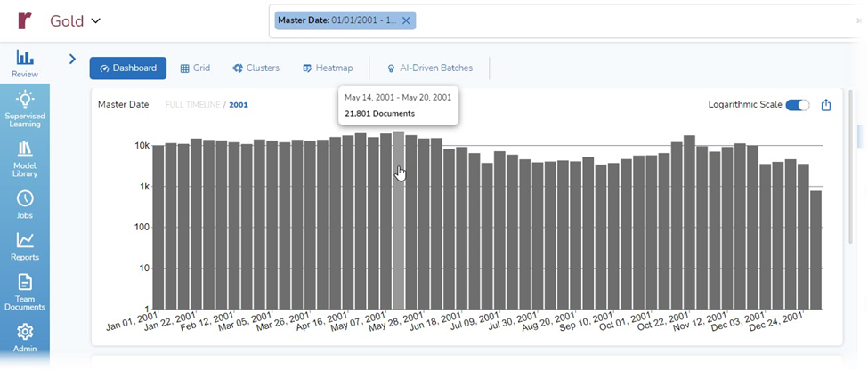Switch to the Clusters tab
Viewport: 868px width, 370px height.
[256, 68]
